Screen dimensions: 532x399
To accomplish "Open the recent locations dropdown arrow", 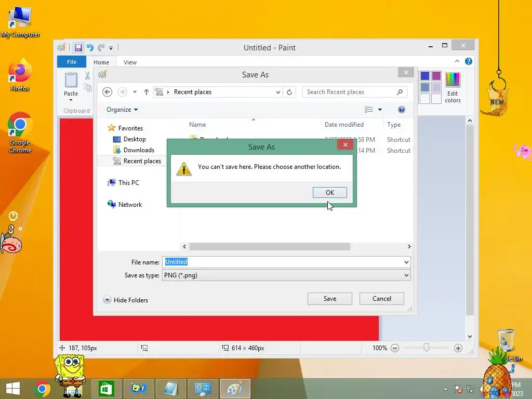I will coord(135,92).
